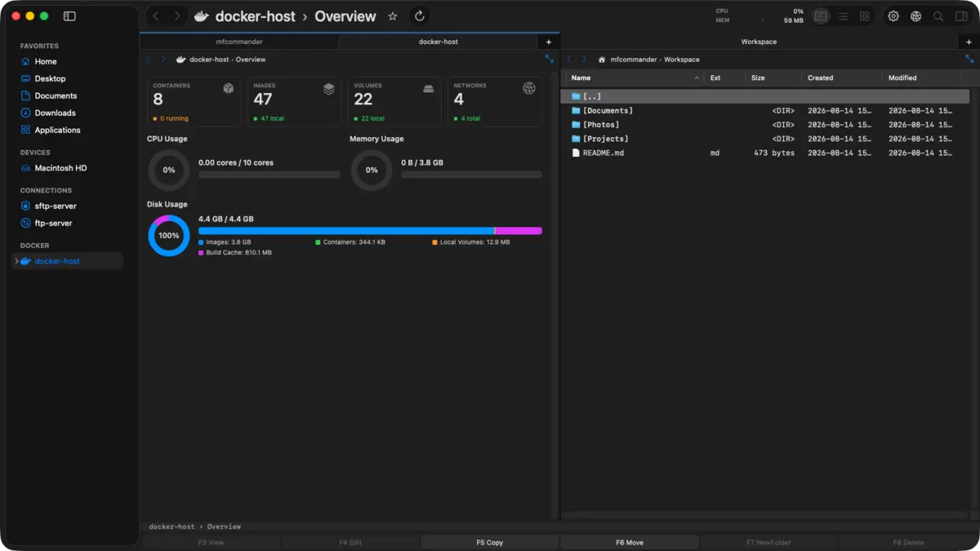Click docker-host in left pane breadcrumb
The height and width of the screenshot is (551, 980).
pos(209,60)
